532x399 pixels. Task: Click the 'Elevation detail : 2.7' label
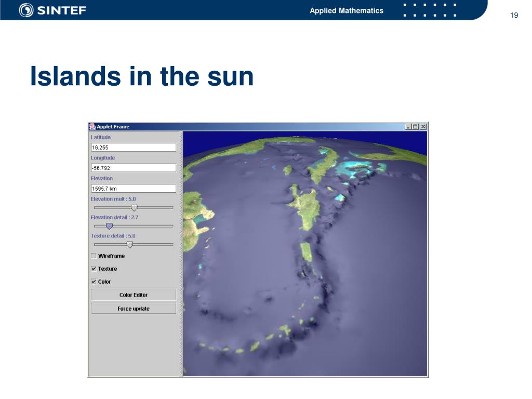(x=115, y=218)
